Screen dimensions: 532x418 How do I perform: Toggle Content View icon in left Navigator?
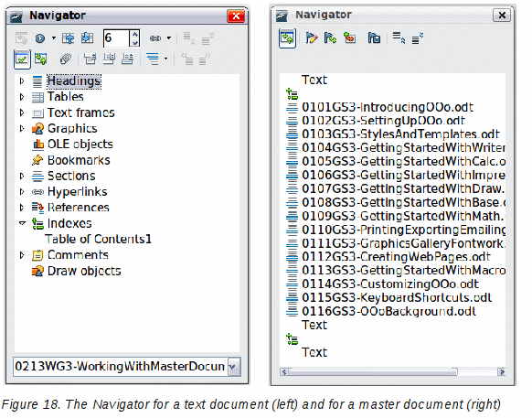41,59
